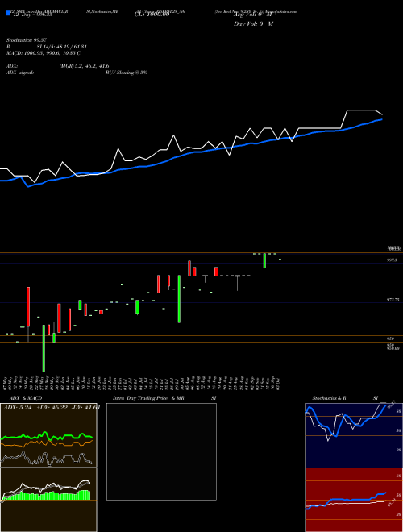This screenshot has height=532, width=403.
Task: Click inside the empty intraday trading price chart box
Action: pos(161,451)
